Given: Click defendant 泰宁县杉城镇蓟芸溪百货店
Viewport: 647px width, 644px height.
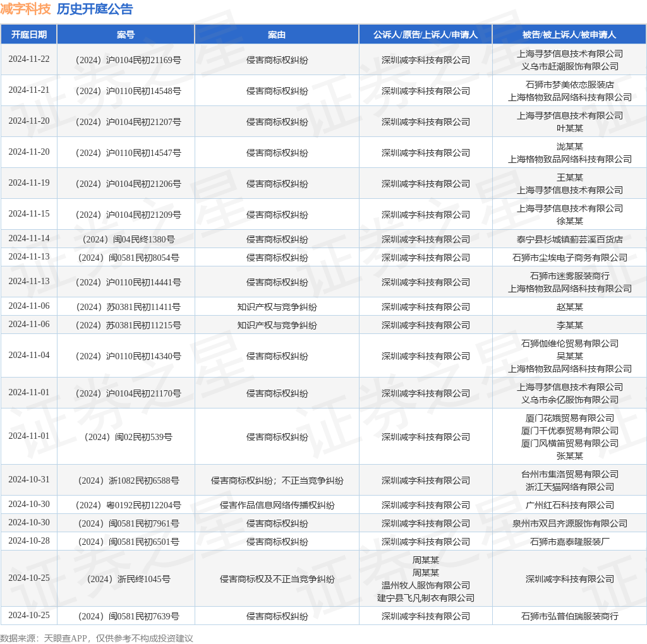Looking at the screenshot, I should click(x=569, y=239).
